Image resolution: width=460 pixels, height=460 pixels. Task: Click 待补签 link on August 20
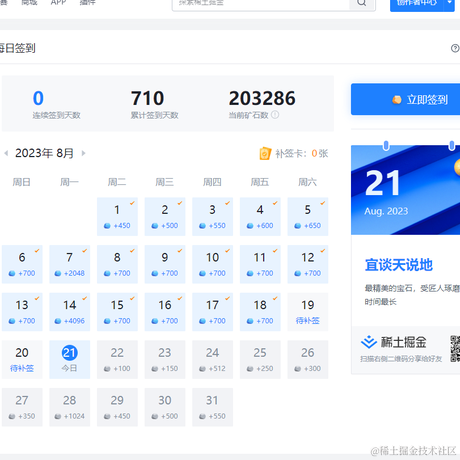pyautogui.click(x=22, y=368)
